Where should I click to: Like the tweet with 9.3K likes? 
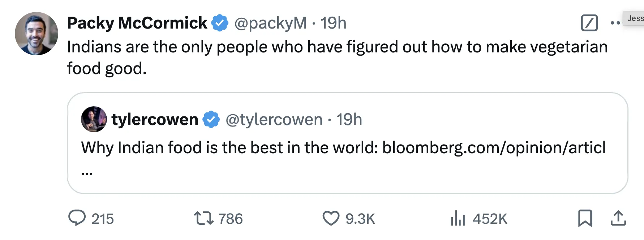pos(331,218)
